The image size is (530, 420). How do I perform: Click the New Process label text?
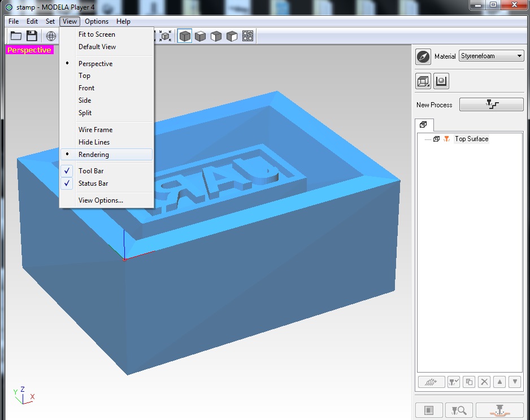coord(434,105)
